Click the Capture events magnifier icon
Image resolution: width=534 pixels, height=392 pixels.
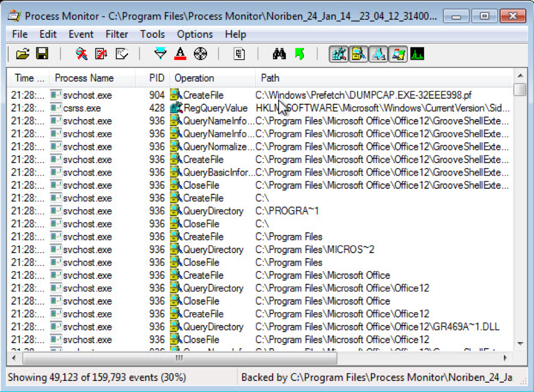(82, 54)
